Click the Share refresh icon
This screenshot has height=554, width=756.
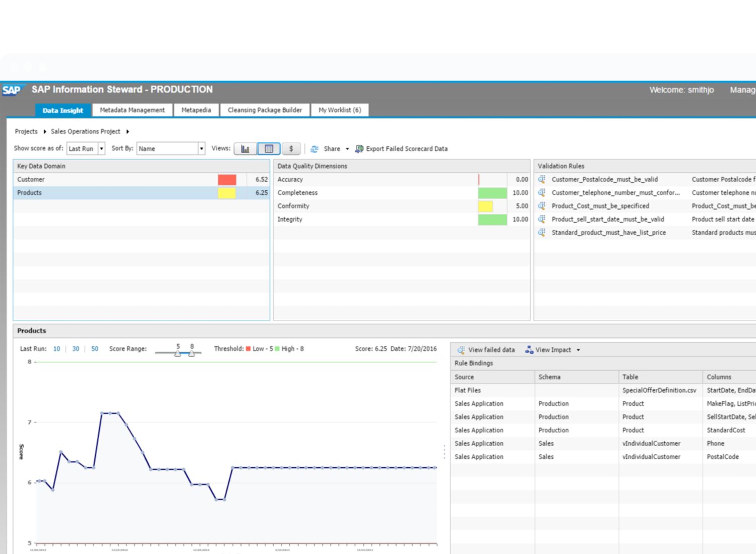point(314,149)
